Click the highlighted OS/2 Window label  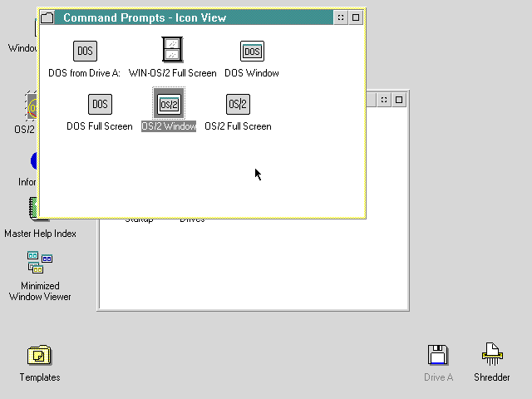click(x=169, y=126)
